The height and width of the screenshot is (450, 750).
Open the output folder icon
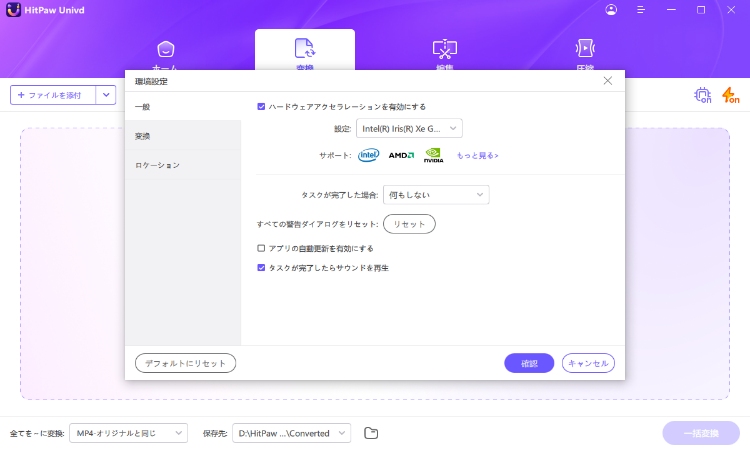[371, 433]
